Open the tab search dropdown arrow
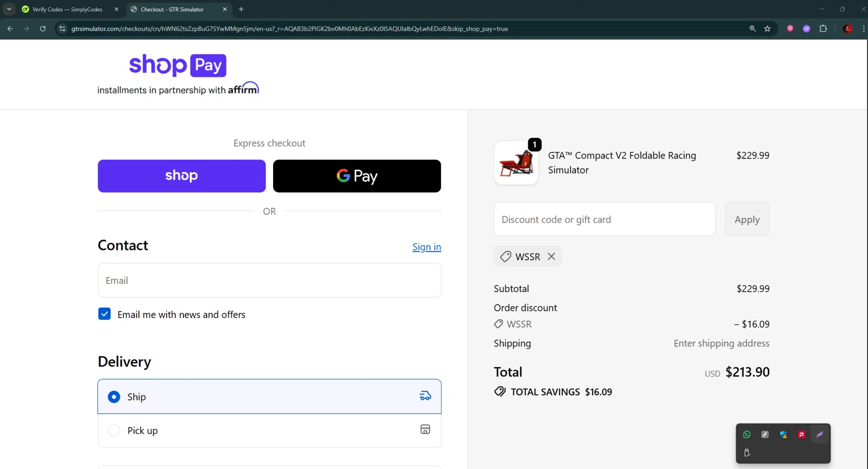Viewport: 868px width, 469px height. tap(9, 9)
